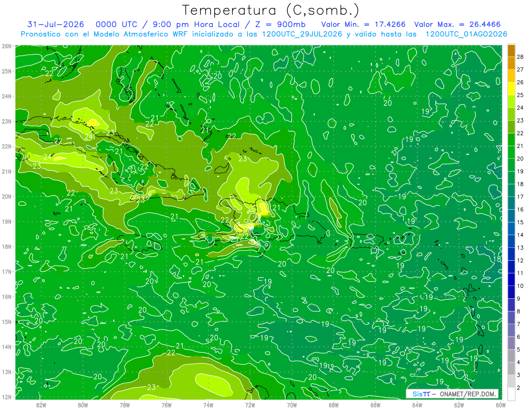Click the '1200UTC_01AGO2026' valid-until time
Screen dimensions: 532x411
click(x=466, y=34)
